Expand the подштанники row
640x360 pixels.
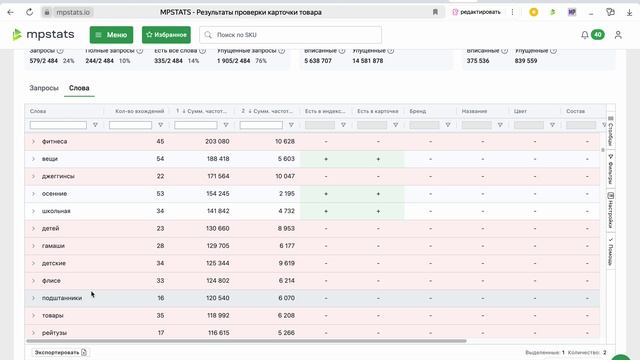pyautogui.click(x=33, y=298)
